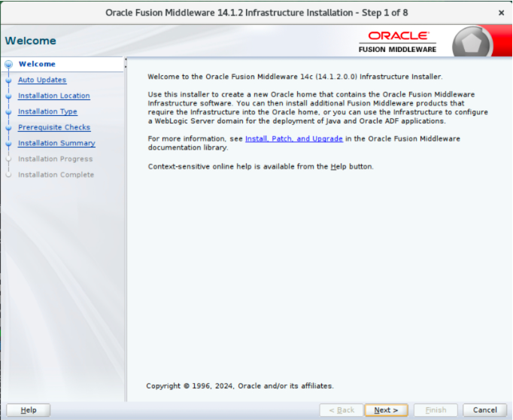Click the Oracle Fusion Middleware logo
The image size is (513, 420).
(397, 42)
